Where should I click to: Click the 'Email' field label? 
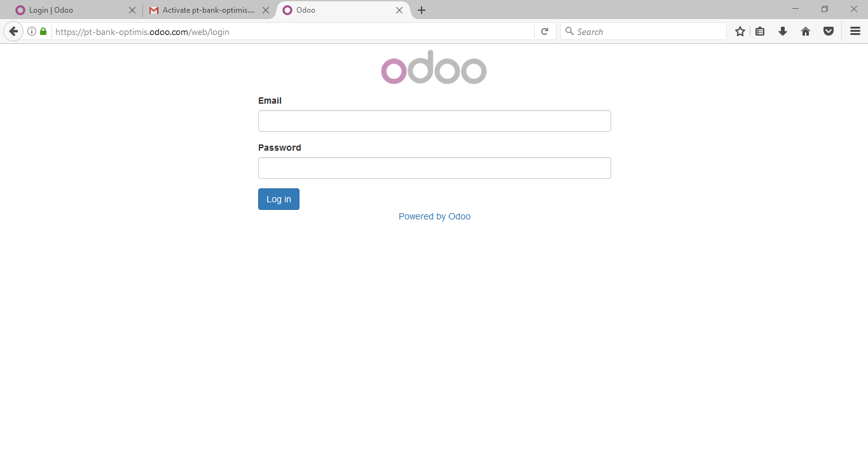(x=270, y=101)
